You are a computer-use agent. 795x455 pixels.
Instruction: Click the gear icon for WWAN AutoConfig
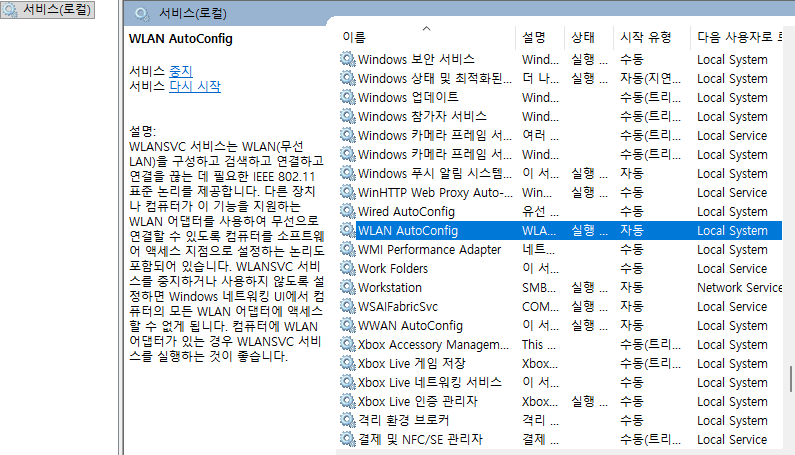coord(348,326)
